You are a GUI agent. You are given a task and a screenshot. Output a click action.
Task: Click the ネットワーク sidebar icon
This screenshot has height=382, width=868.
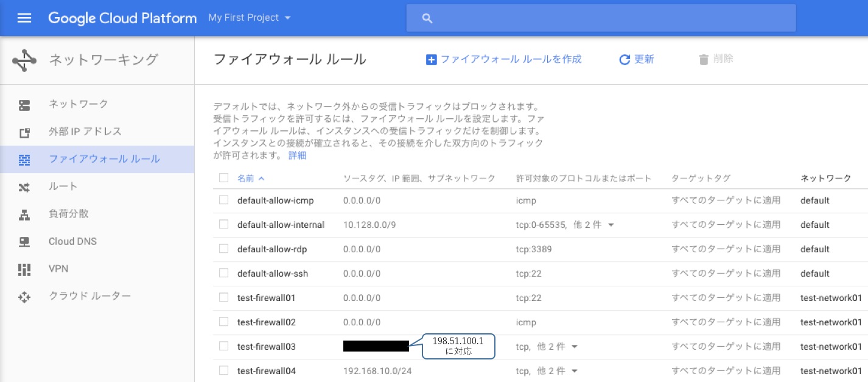pyautogui.click(x=24, y=105)
